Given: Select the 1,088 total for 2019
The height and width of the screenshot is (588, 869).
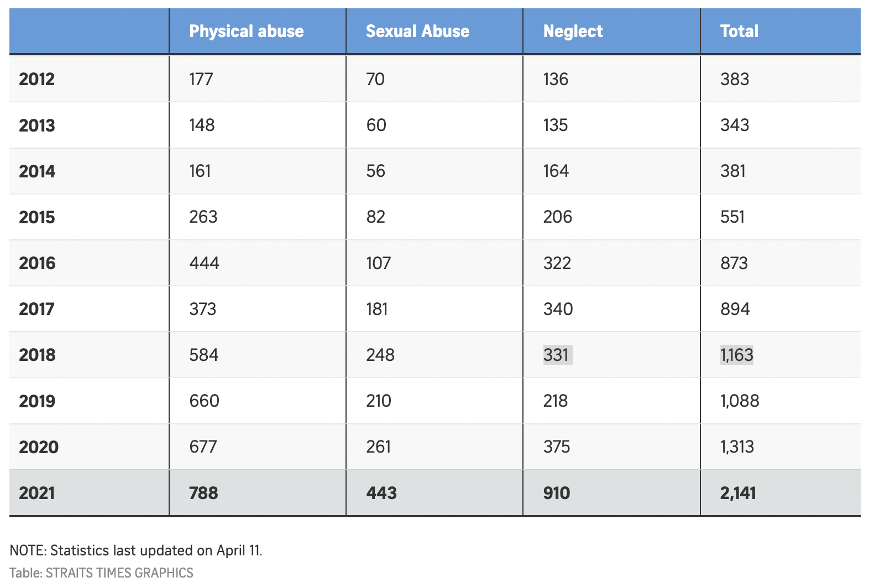Looking at the screenshot, I should click(x=740, y=401).
